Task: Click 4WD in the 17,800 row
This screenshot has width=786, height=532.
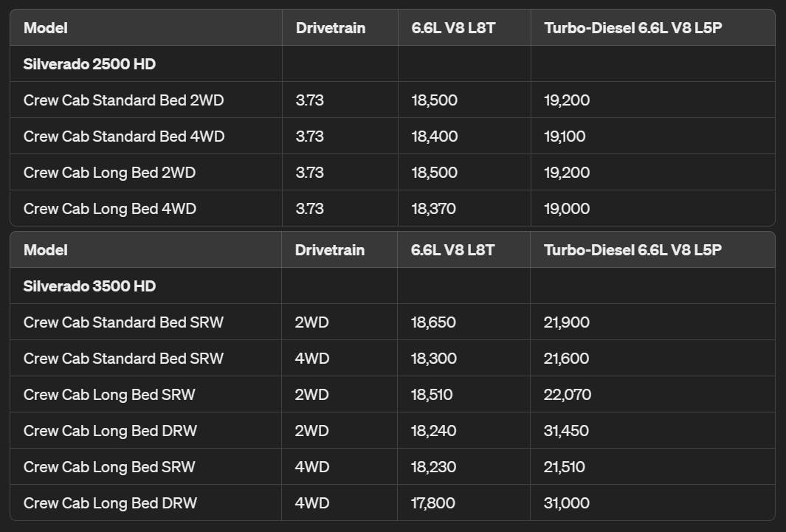Action: [x=312, y=502]
